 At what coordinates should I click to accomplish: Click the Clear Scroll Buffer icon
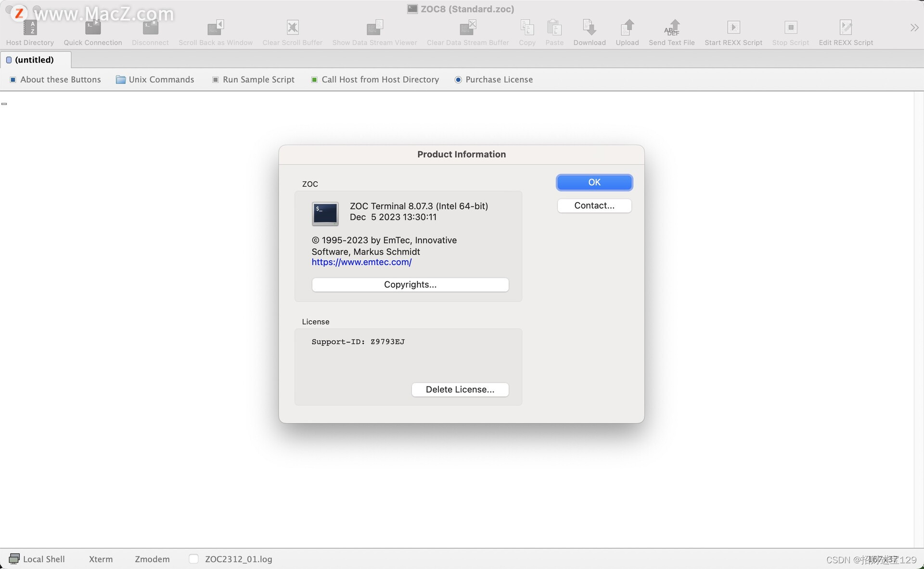(293, 28)
